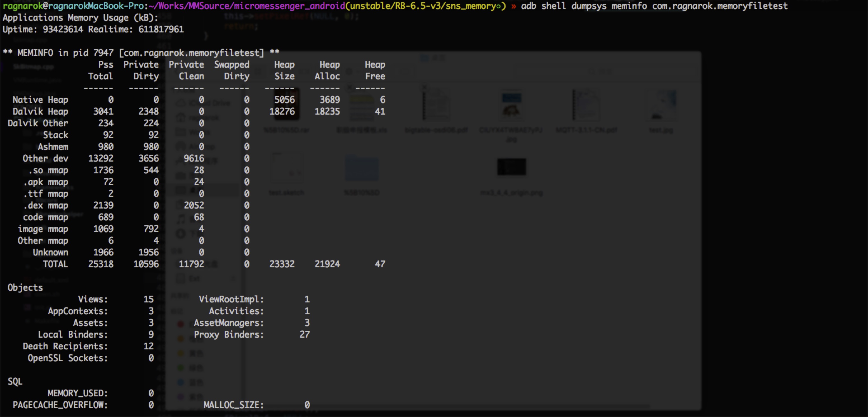Image resolution: width=868 pixels, height=417 pixels.
Task: Click the 'Objects' section heading
Action: click(25, 288)
